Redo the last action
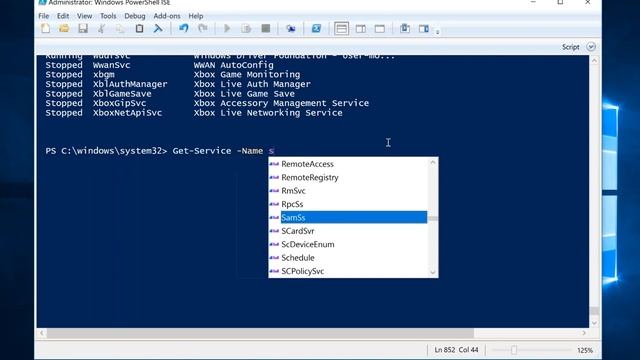Screen dimensions: 640x360 202,29
